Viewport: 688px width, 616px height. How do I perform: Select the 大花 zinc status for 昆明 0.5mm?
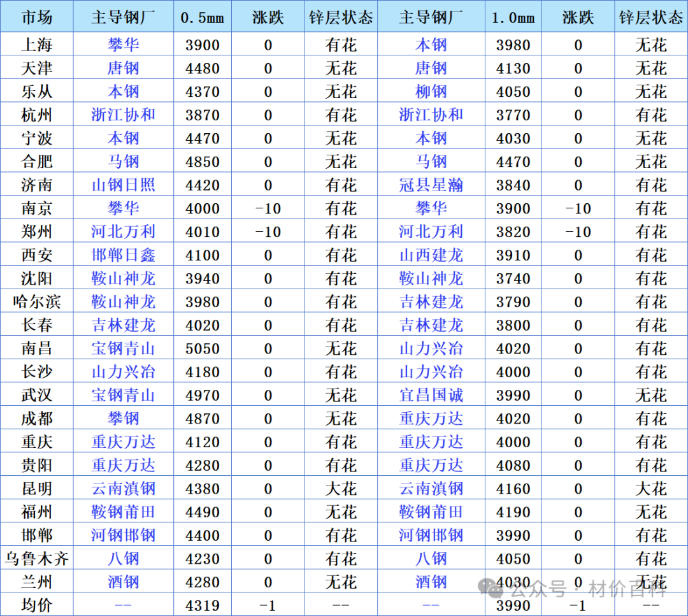pyautogui.click(x=341, y=489)
